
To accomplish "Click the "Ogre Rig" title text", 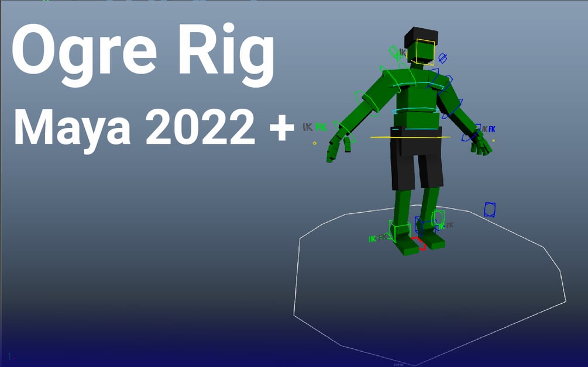I will pyautogui.click(x=143, y=55).
